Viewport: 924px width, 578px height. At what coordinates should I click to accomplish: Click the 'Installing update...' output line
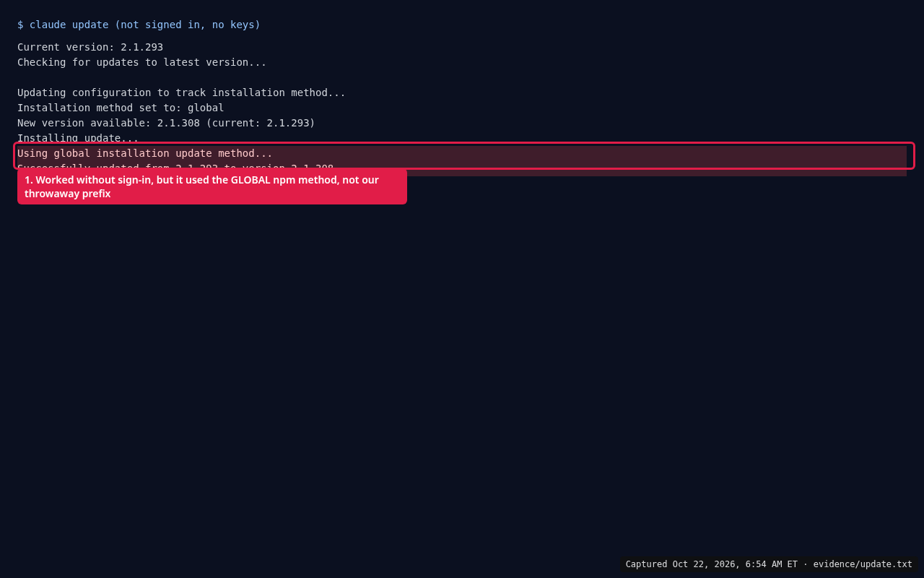(78, 137)
